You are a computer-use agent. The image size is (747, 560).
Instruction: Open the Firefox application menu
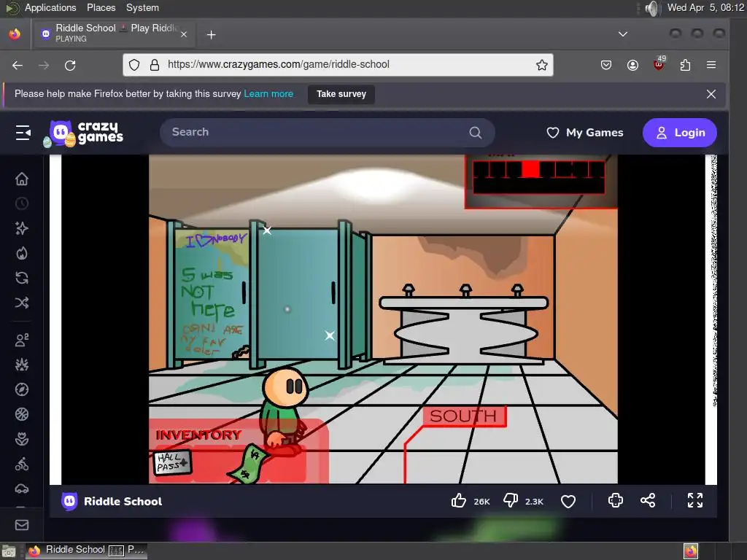(711, 65)
